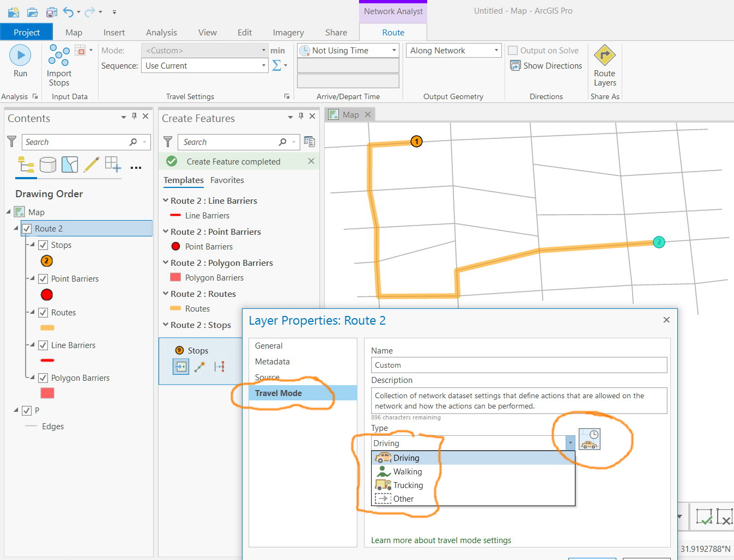Select List By Drawing Order icon

point(26,165)
